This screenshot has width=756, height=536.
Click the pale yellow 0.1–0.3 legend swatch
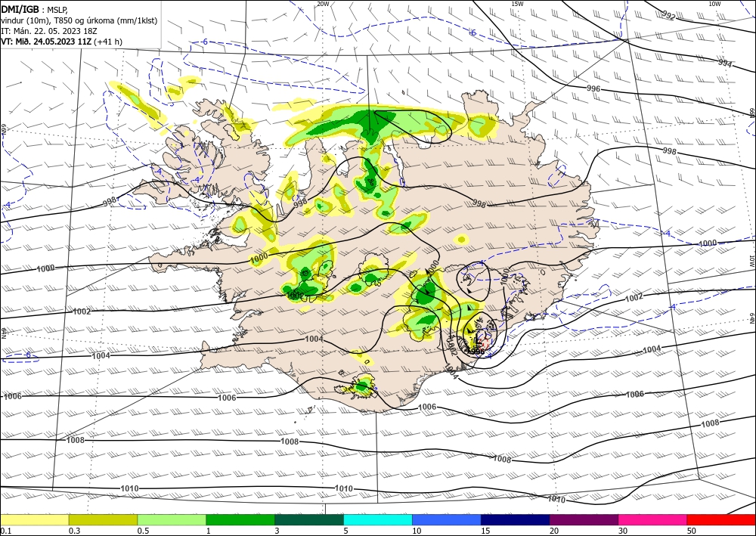pos(34,519)
